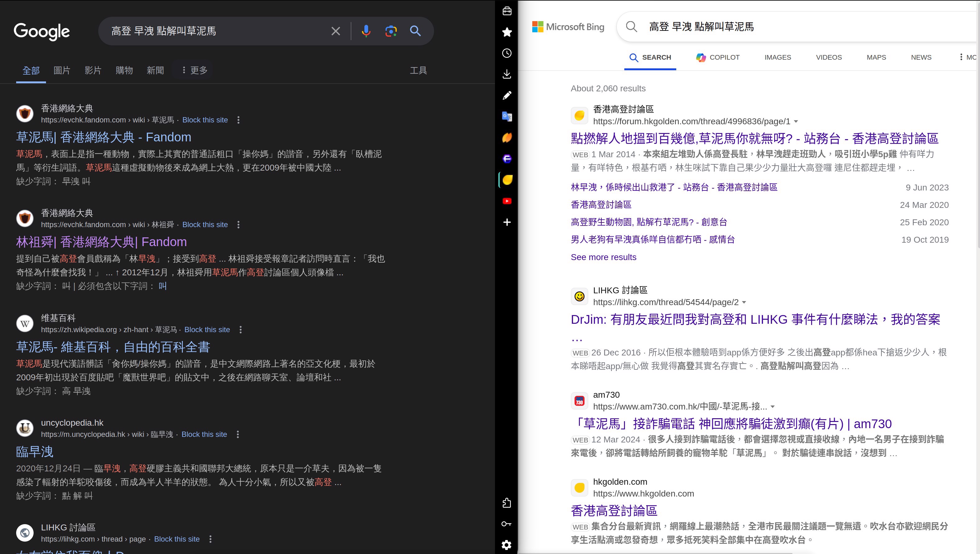This screenshot has width=980, height=554.
Task: Start Google voice search microphone
Action: coord(366,31)
